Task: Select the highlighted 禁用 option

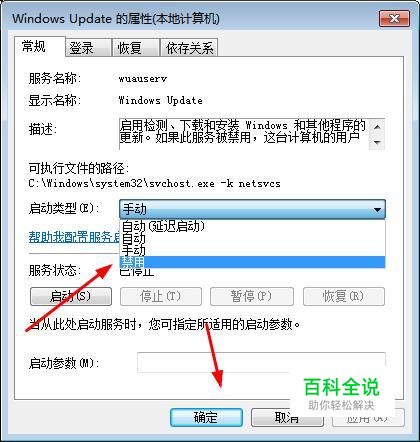Action: [252, 262]
